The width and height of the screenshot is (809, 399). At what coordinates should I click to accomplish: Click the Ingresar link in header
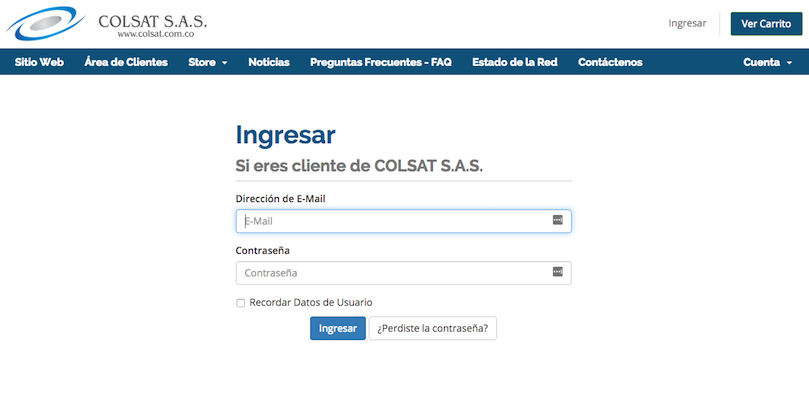687,23
